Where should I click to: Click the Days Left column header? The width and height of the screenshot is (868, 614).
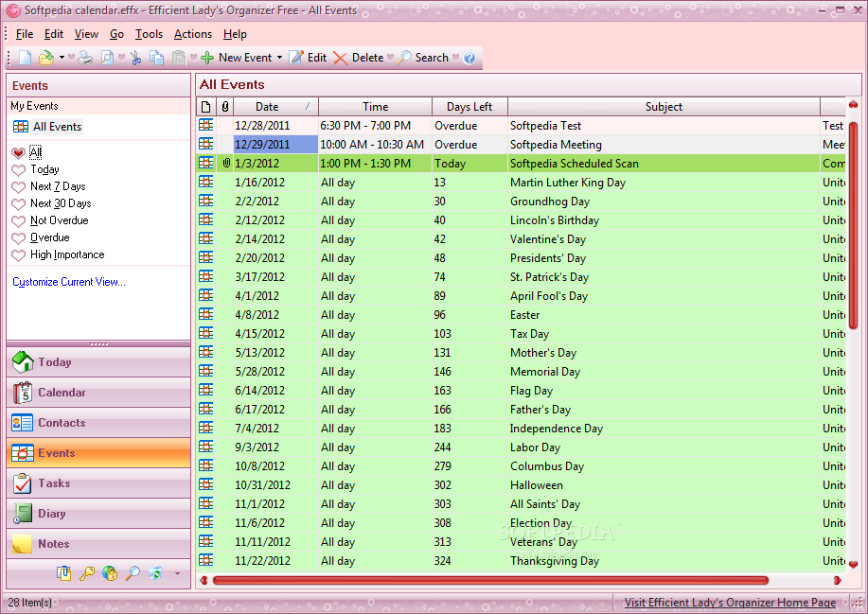pyautogui.click(x=469, y=107)
